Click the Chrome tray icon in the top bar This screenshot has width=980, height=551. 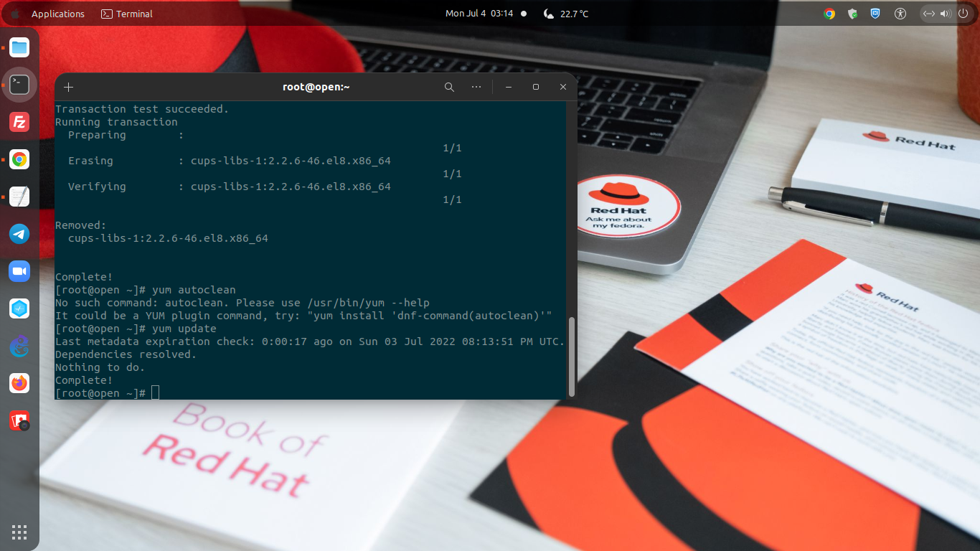coord(829,14)
